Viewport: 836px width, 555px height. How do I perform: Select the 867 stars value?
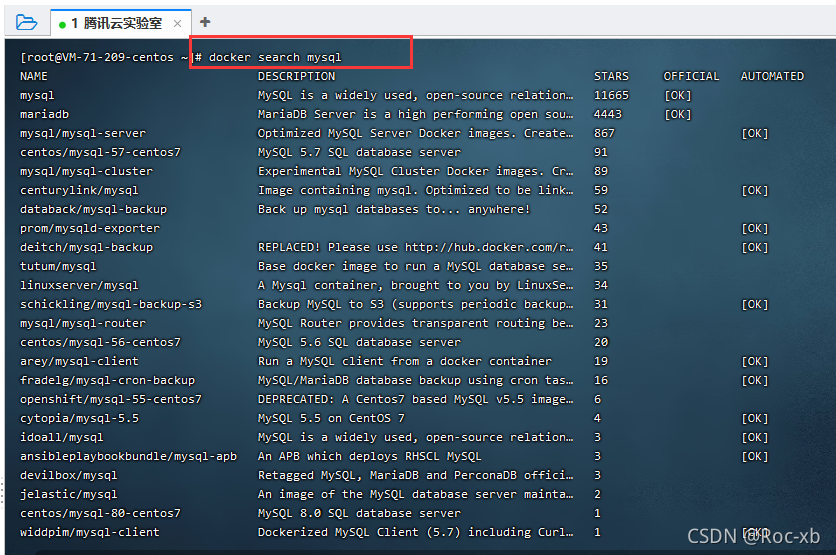point(604,133)
